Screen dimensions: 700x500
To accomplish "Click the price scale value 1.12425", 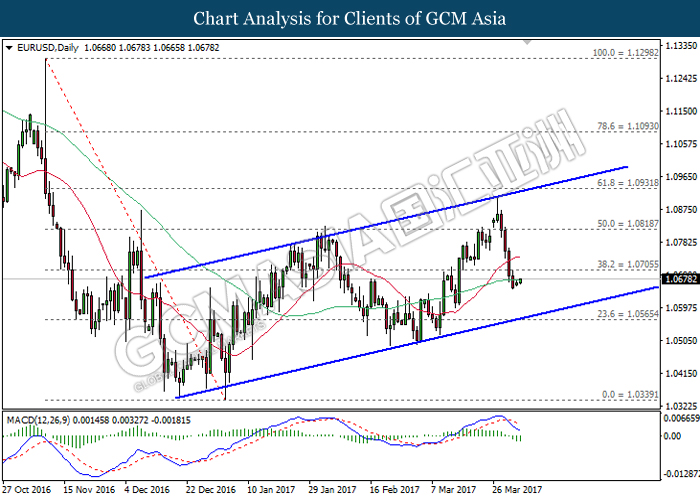I will point(681,79).
